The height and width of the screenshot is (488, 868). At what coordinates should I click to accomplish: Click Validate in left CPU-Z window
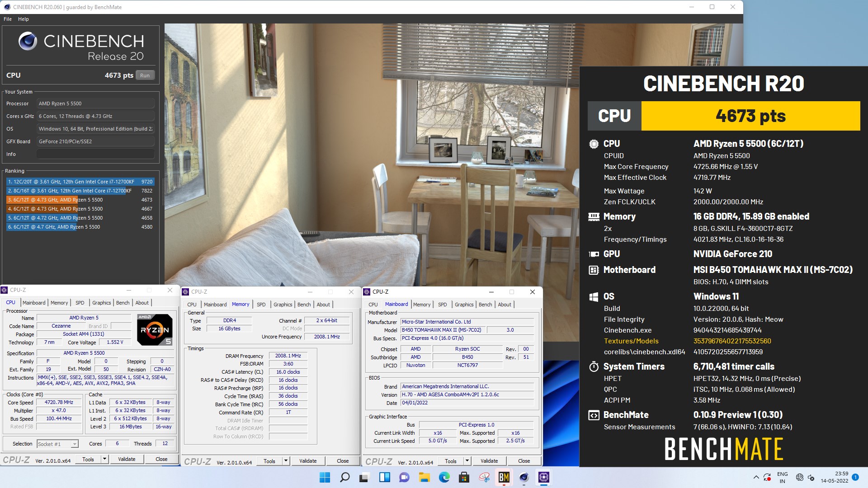pos(127,459)
